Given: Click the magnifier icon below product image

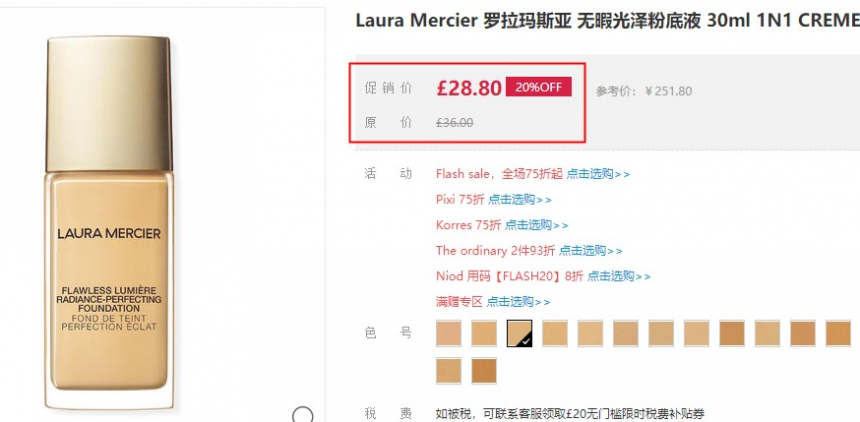Looking at the screenshot, I should [x=303, y=415].
